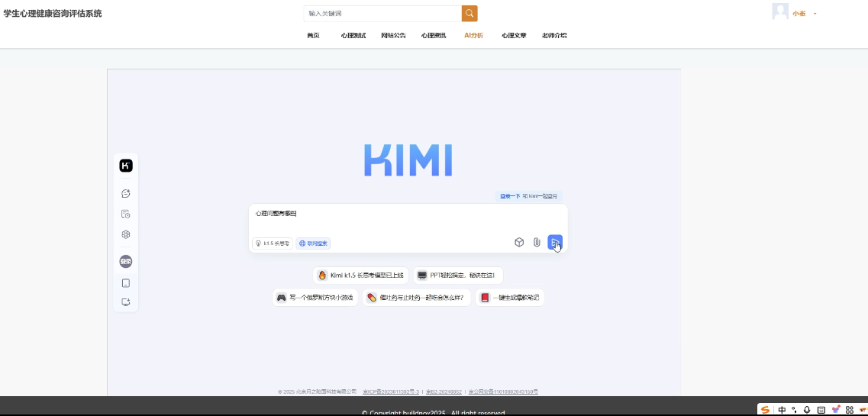
Task: Start new chat from sidebar icon
Action: [126, 194]
